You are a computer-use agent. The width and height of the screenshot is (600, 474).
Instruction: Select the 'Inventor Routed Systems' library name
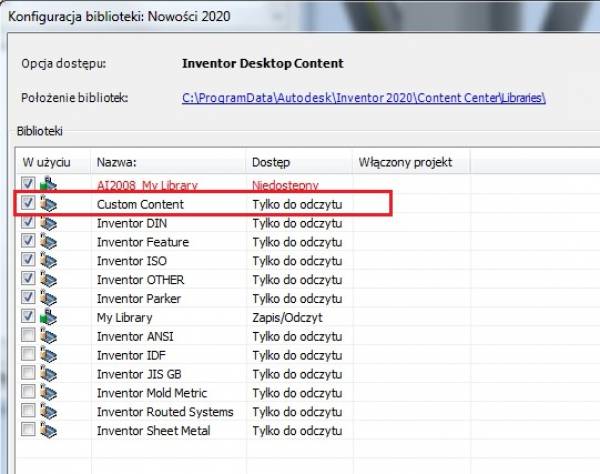165,412
